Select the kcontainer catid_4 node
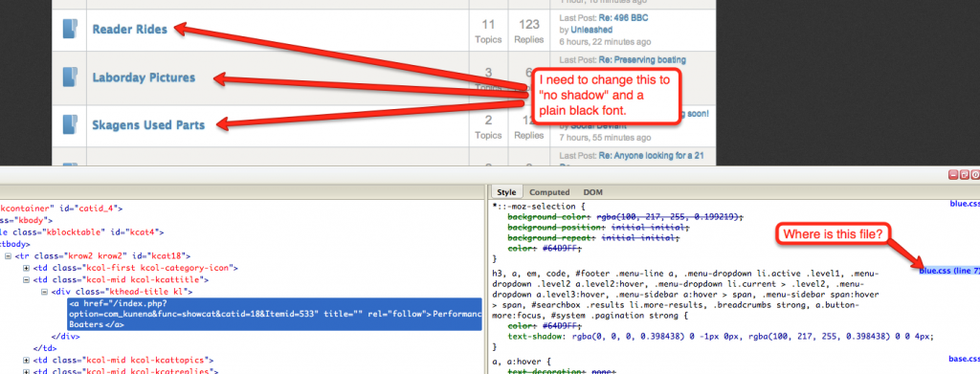 61,209
